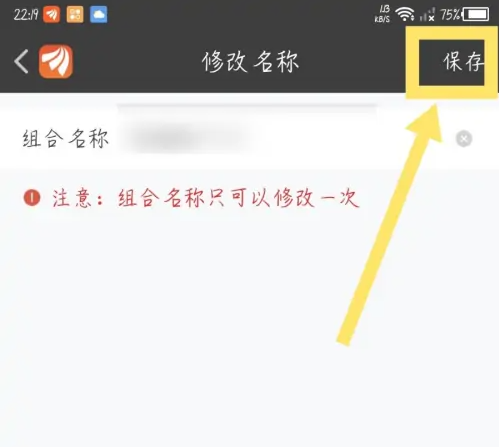Tap the back arrow in header
499x447 pixels.
point(21,61)
